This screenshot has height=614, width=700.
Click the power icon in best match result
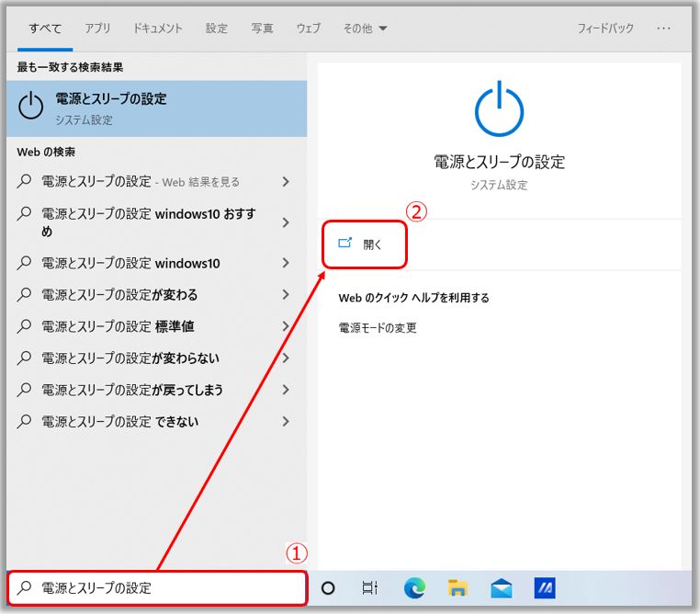[31, 106]
